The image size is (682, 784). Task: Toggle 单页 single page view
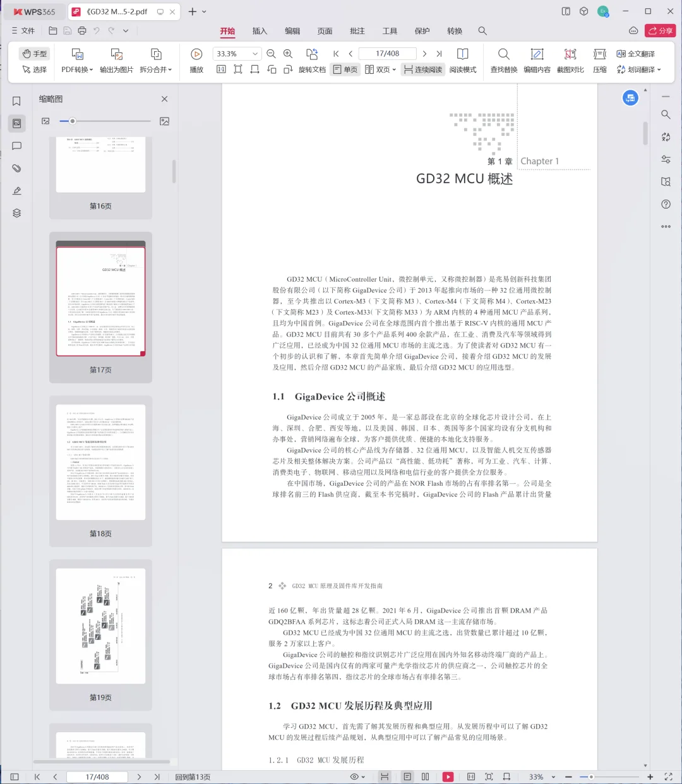[345, 69]
